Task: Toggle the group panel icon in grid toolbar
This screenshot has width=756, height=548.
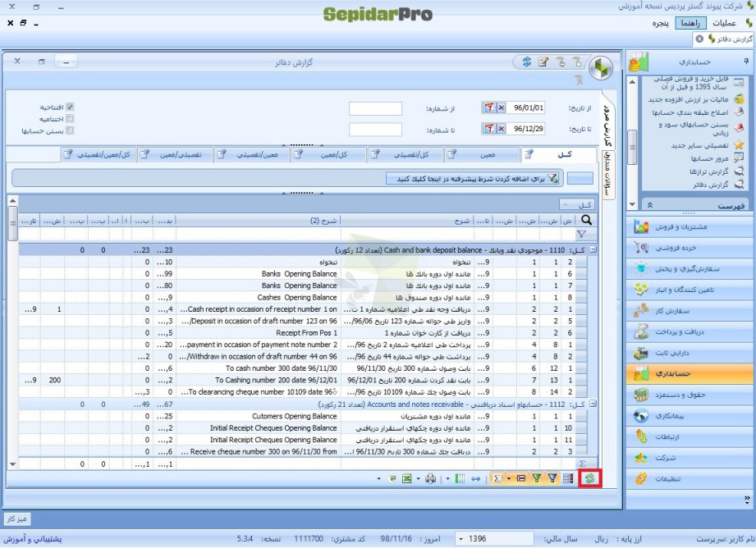Action: [521, 478]
